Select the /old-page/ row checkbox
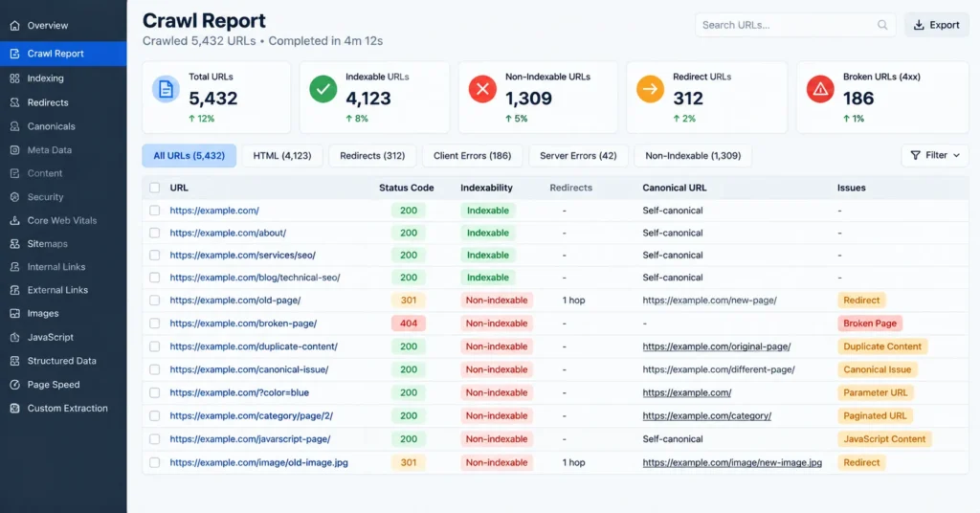This screenshot has height=513, width=980. coord(154,301)
